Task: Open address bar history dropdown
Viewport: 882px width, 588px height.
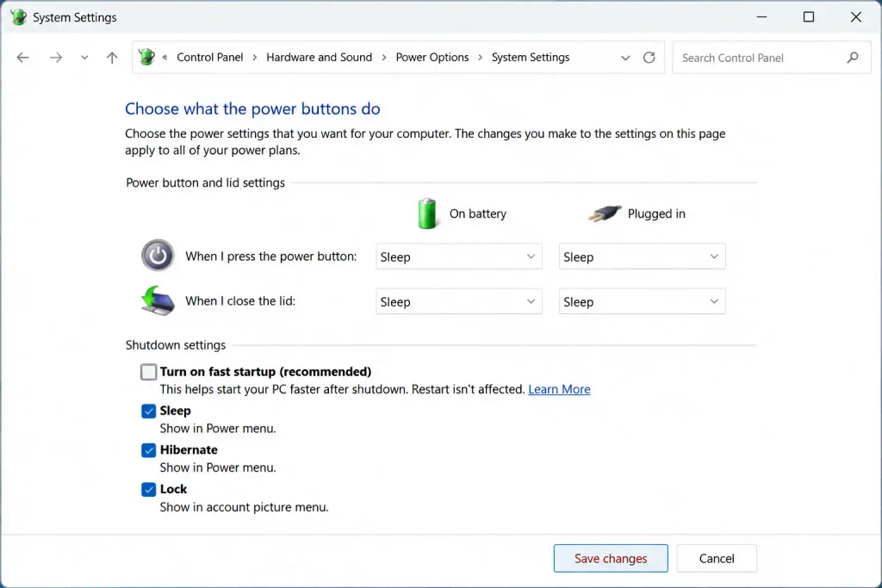Action: [625, 58]
